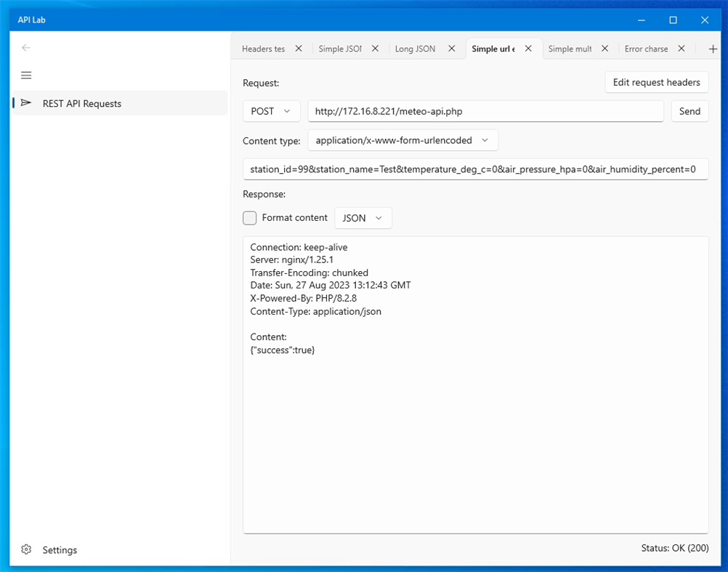Click the paper plane REST API Requests icon
This screenshot has width=728, height=572.
pos(26,103)
